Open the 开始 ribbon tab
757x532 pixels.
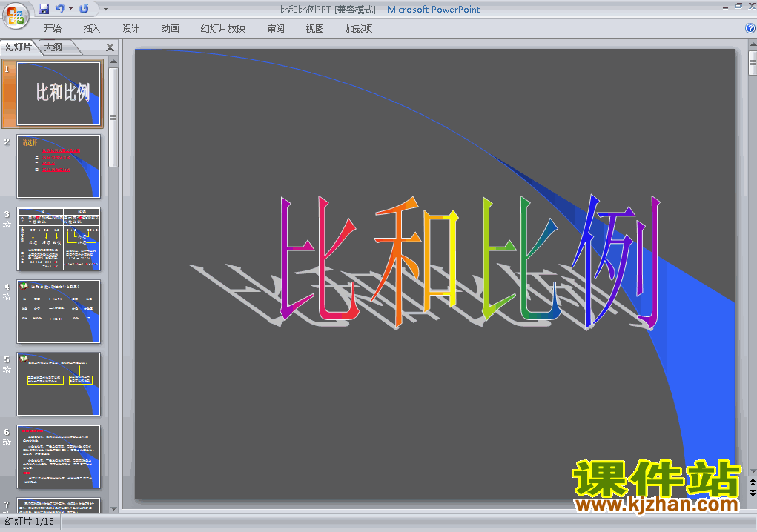[52, 28]
